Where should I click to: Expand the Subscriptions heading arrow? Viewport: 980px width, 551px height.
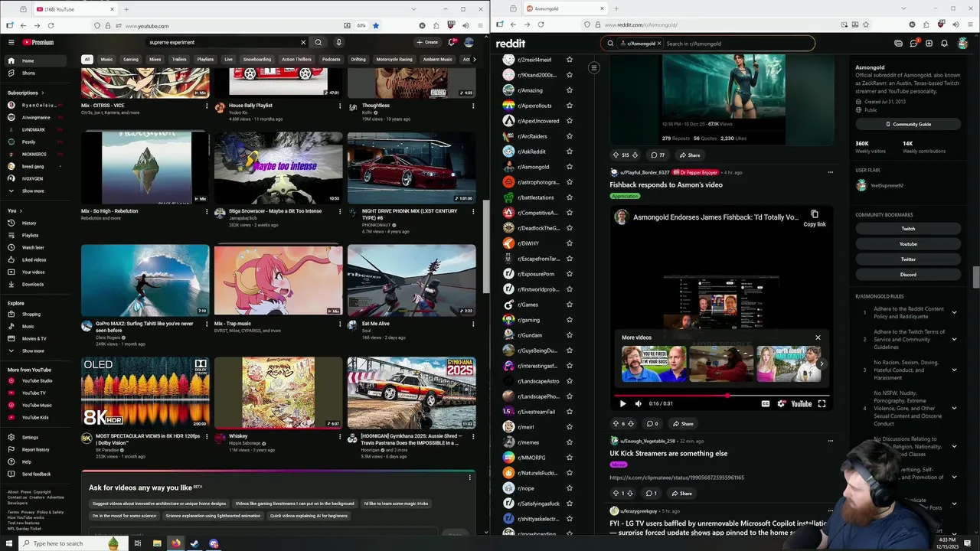42,93
